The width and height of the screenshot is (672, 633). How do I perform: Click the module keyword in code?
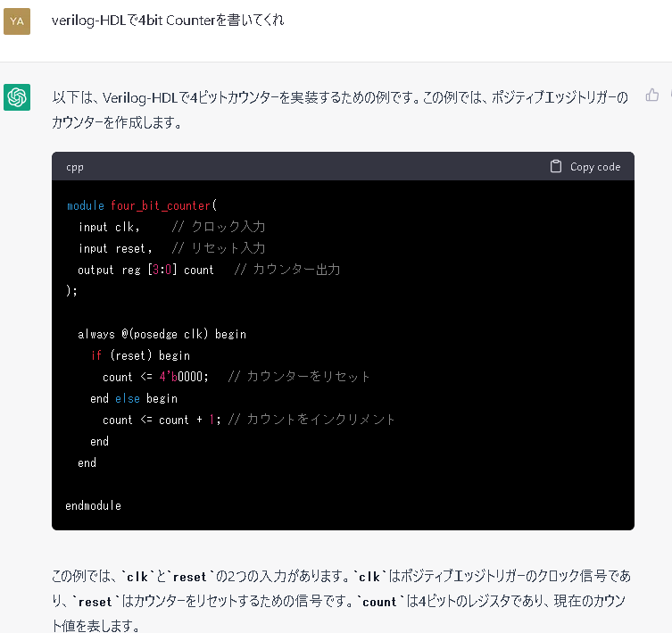(86, 206)
